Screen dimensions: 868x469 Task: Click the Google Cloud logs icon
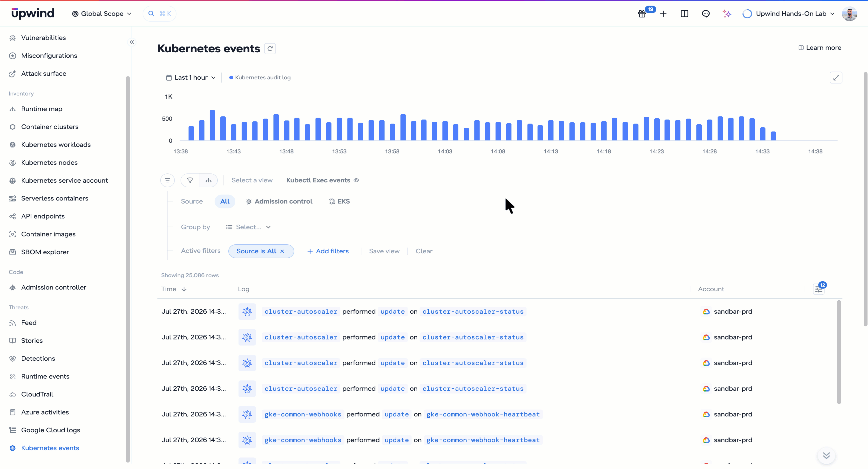coord(13,430)
